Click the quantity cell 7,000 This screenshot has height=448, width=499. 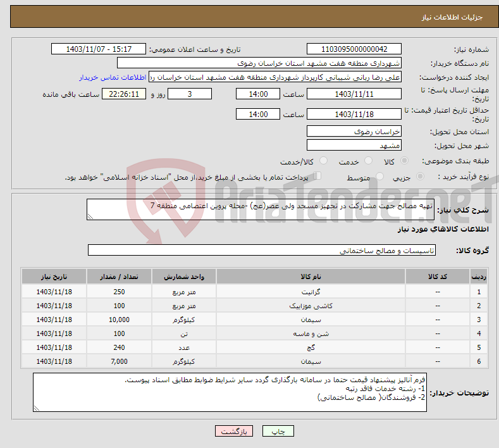tap(119, 361)
